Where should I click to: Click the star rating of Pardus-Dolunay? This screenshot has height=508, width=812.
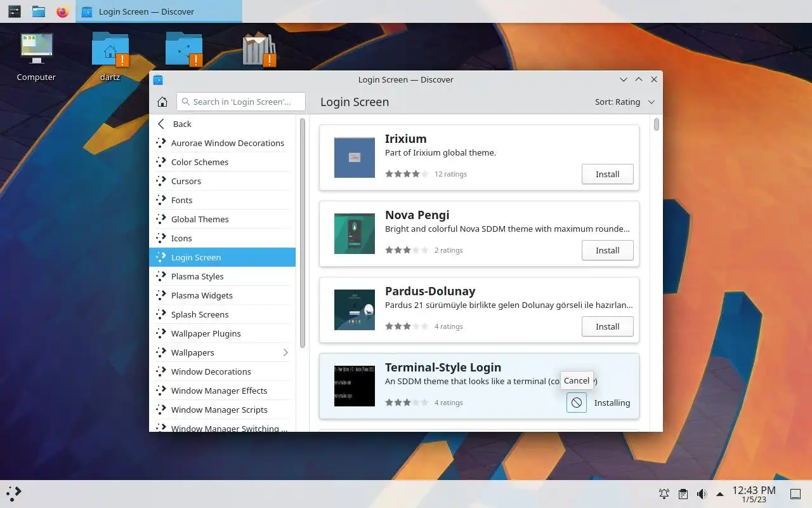tap(407, 326)
